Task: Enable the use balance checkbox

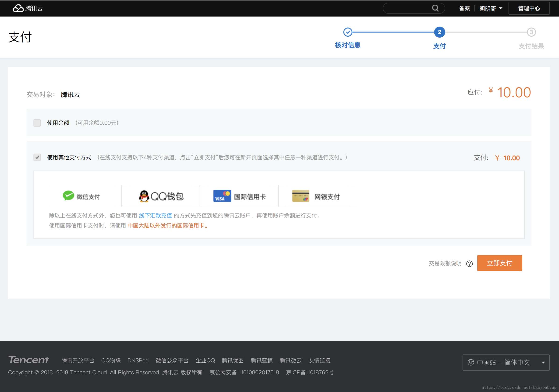Action: (x=37, y=123)
